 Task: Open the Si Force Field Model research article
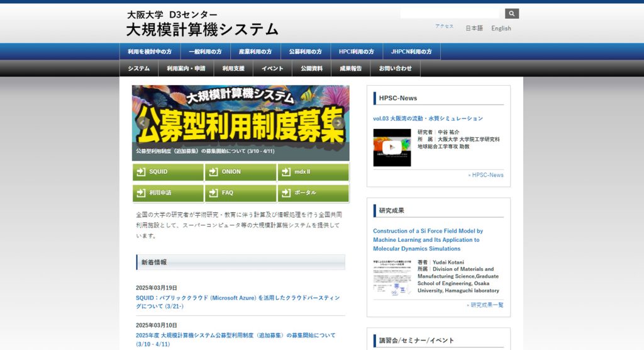tap(428, 240)
